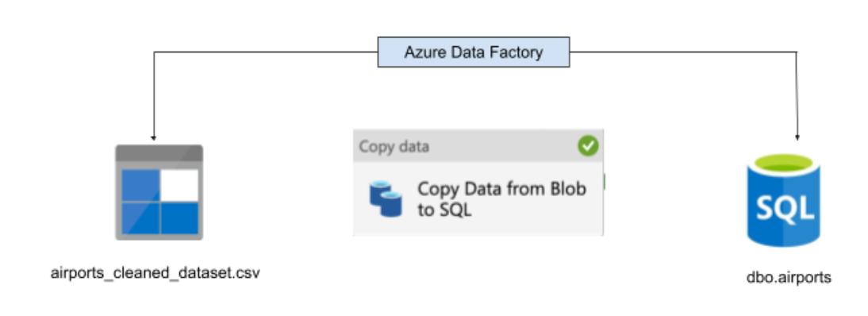This screenshot has height=316, width=868.
Task: Click the bottom-right blue cell of storage grid
Action: pos(179,218)
